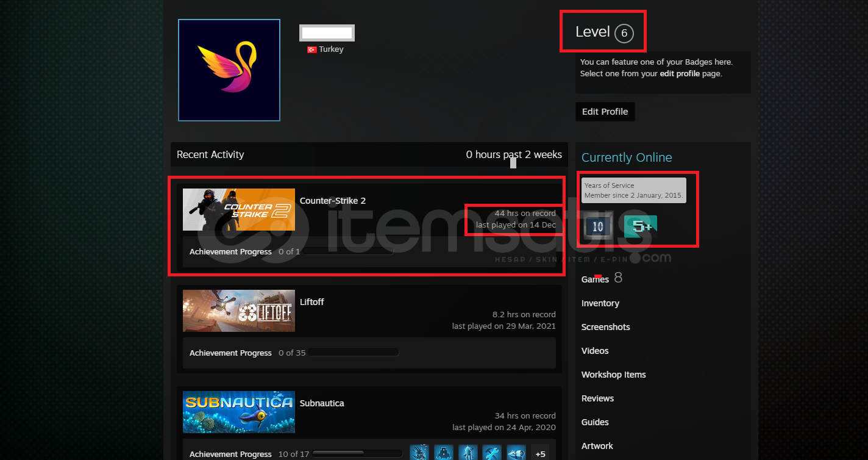Click the Liftoff achievement progress bar
The width and height of the screenshot is (868, 460).
[x=354, y=353]
